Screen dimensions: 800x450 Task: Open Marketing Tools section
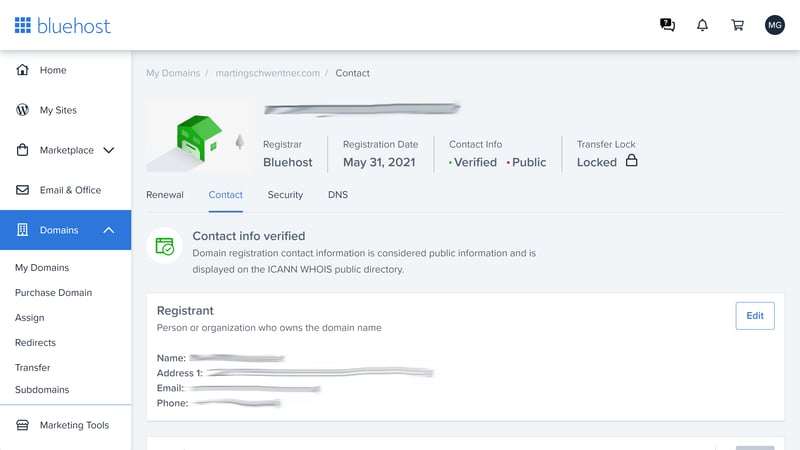click(74, 425)
